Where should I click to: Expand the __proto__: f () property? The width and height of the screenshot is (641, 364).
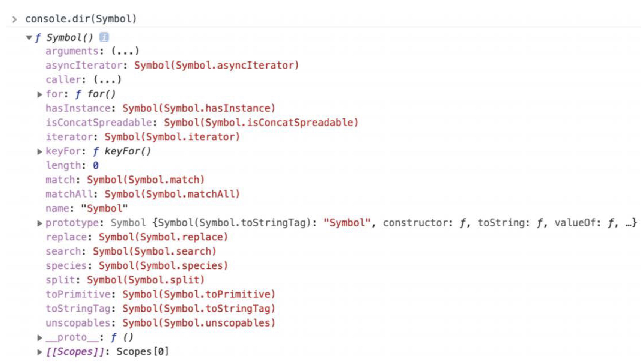click(x=39, y=338)
